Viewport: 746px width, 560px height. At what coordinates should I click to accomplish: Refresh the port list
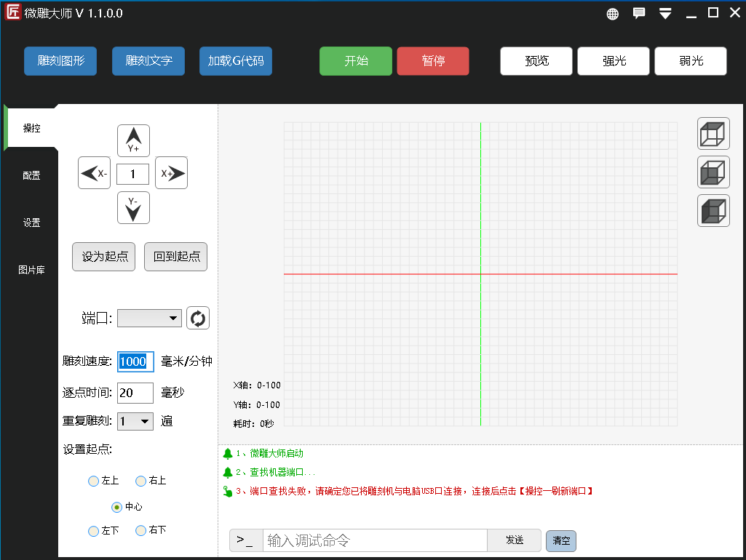pyautogui.click(x=198, y=318)
